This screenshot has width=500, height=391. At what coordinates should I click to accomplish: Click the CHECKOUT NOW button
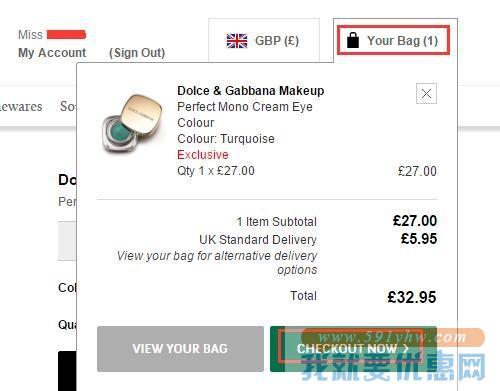coord(353,349)
